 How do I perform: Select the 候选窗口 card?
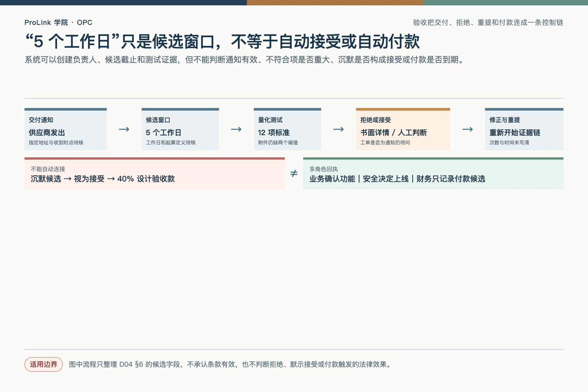pos(180,129)
